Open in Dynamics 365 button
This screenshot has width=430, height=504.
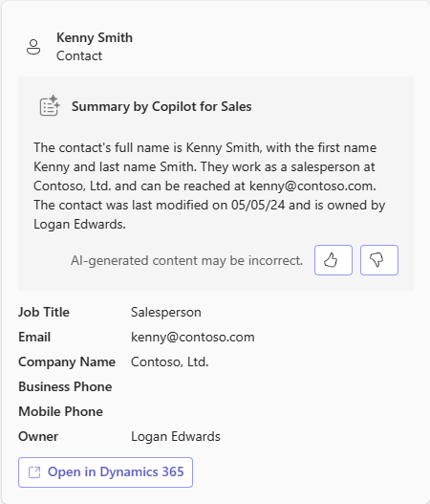click(x=105, y=472)
